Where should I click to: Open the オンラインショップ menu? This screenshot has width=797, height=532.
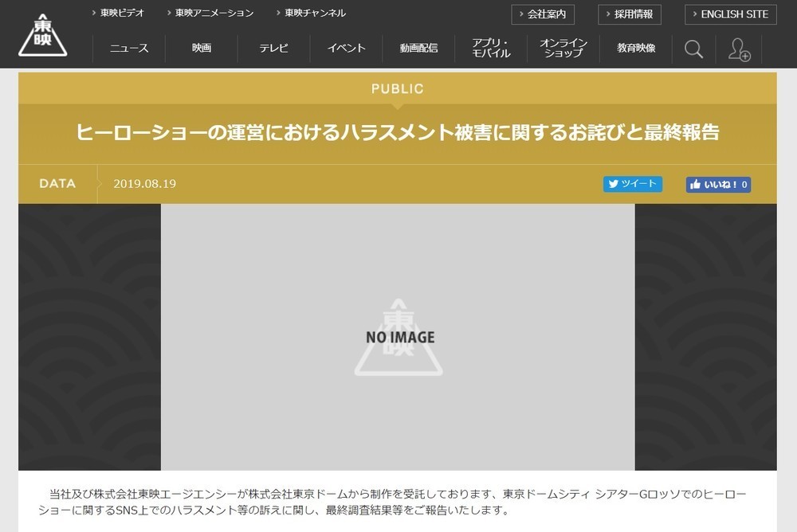pos(563,49)
